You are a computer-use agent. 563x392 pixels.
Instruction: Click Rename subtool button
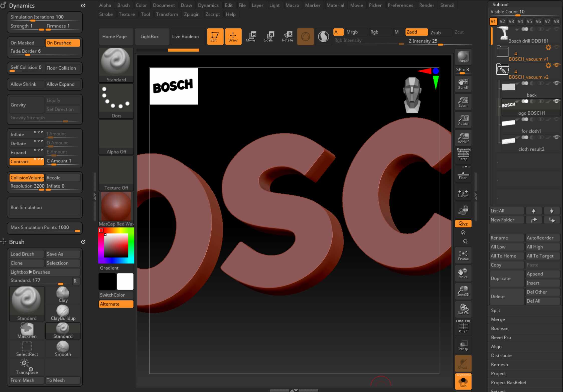click(507, 238)
